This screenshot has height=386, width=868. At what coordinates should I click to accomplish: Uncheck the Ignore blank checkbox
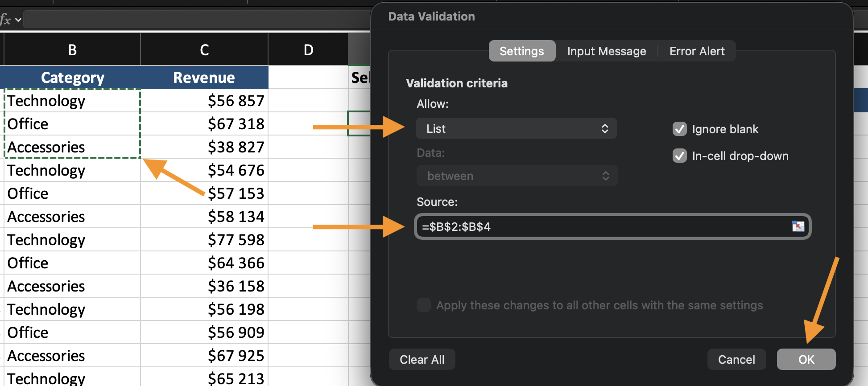[x=679, y=129]
